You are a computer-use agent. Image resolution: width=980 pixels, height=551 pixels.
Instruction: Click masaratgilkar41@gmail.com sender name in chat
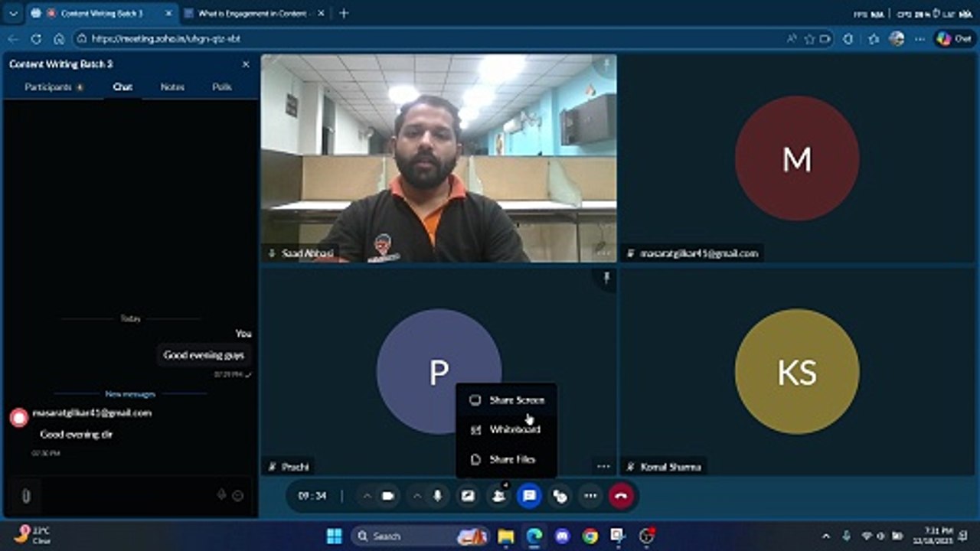[92, 413]
